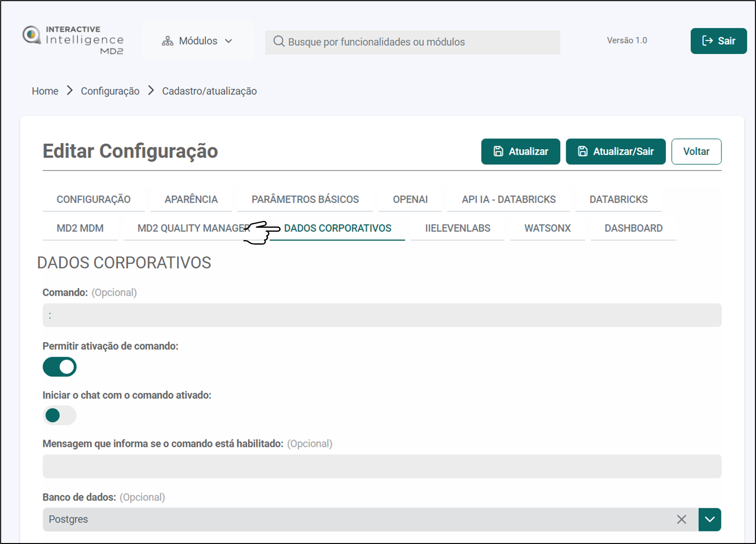
Task: Click the save icon on Atualizar/Sair button
Action: tap(582, 151)
